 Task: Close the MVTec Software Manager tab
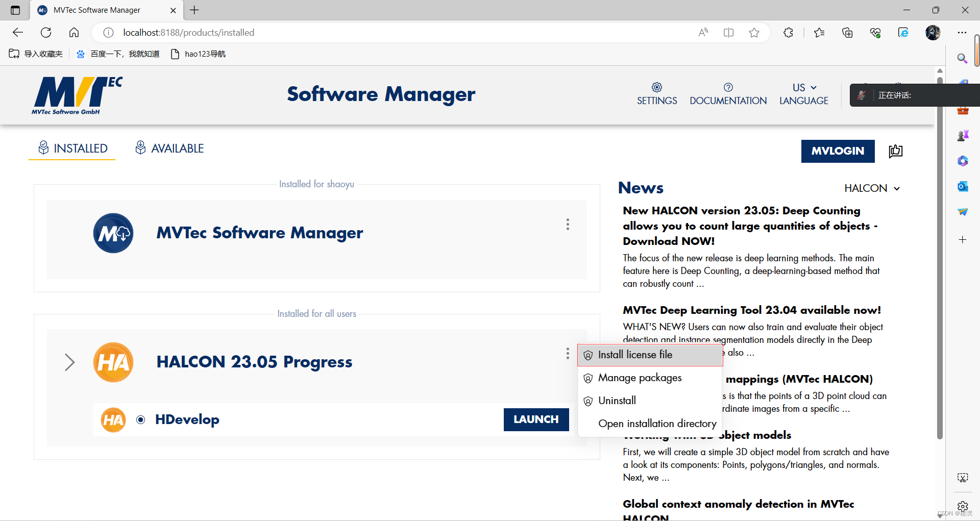click(173, 10)
